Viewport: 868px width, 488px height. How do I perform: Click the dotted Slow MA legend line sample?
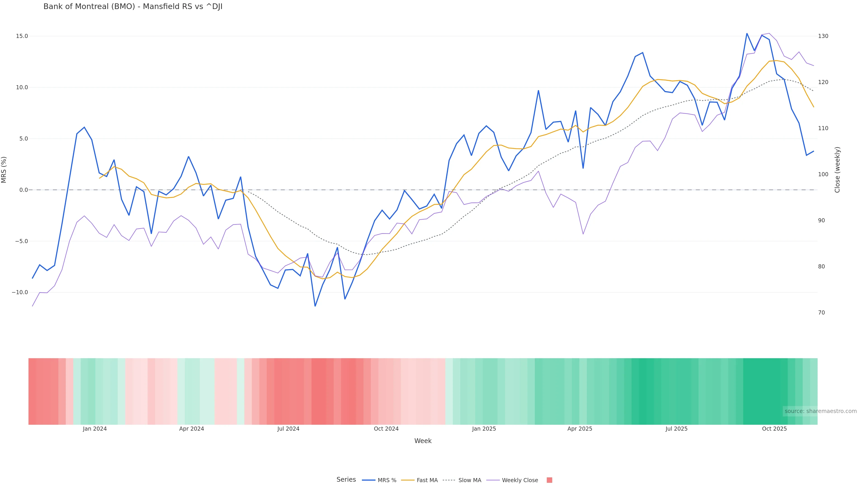coord(449,480)
